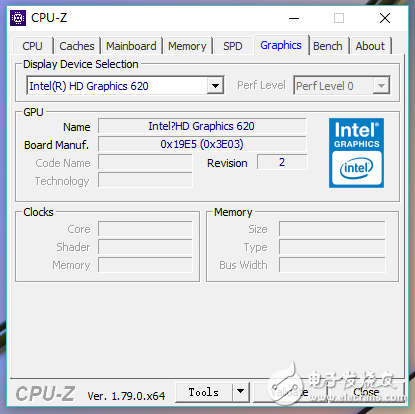Click the version text Ver. 1.79.0.x64
Screen dimensions: 415x414
pos(126,396)
